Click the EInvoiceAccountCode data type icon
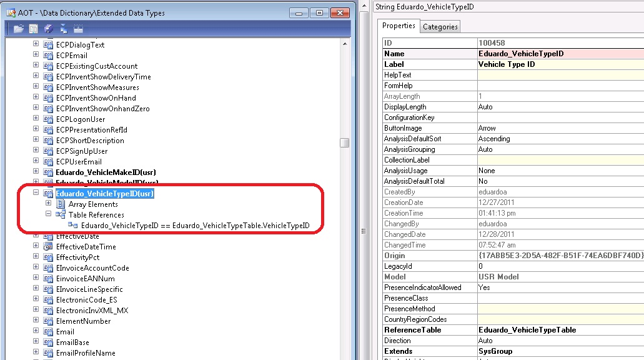This screenshot has width=644, height=360. (48, 268)
